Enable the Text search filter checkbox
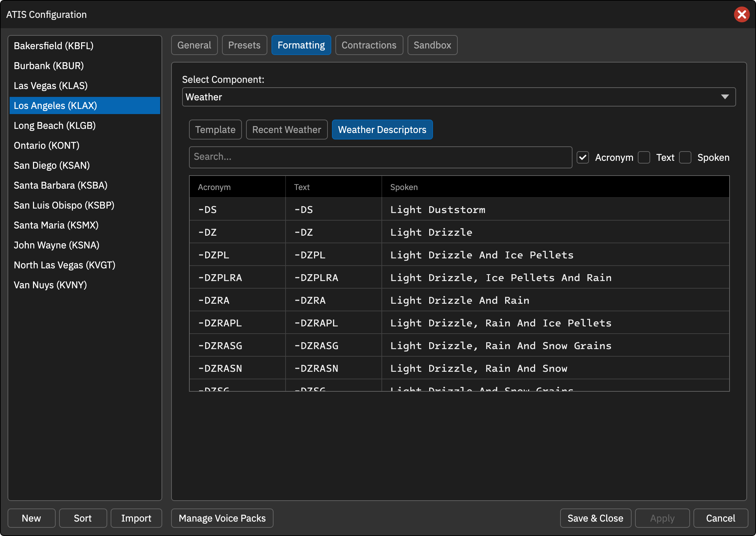Screen dimensions: 756x536 (644, 157)
